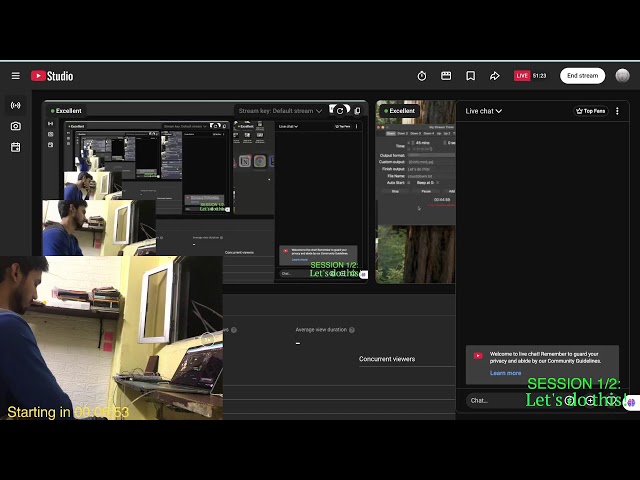Expand nested preview's Live chat dropdown

[288, 127]
